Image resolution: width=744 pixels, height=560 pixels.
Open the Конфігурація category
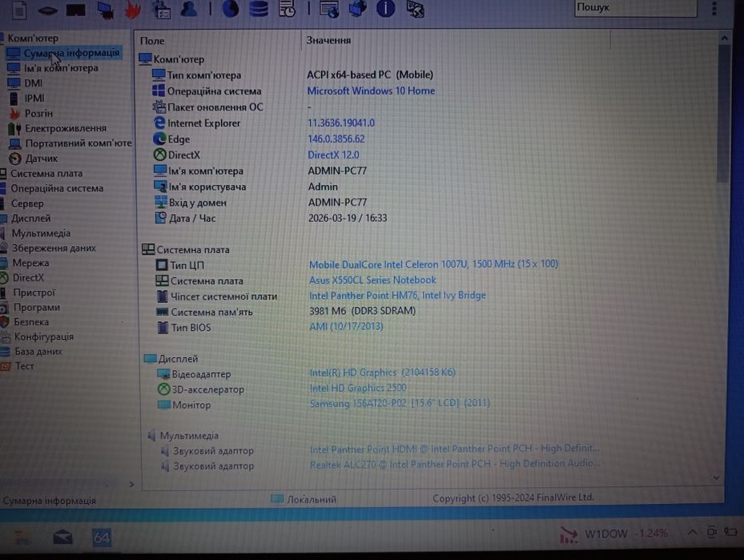pos(44,336)
